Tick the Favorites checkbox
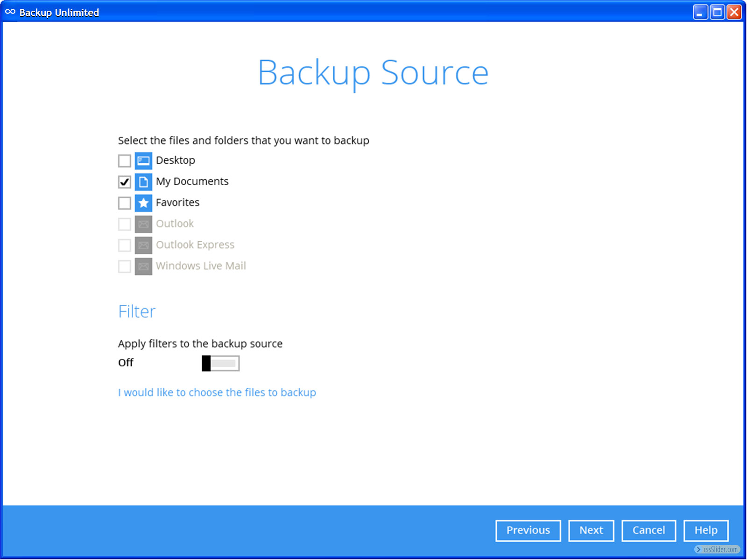Viewport: 747px width, 560px height. [124, 203]
